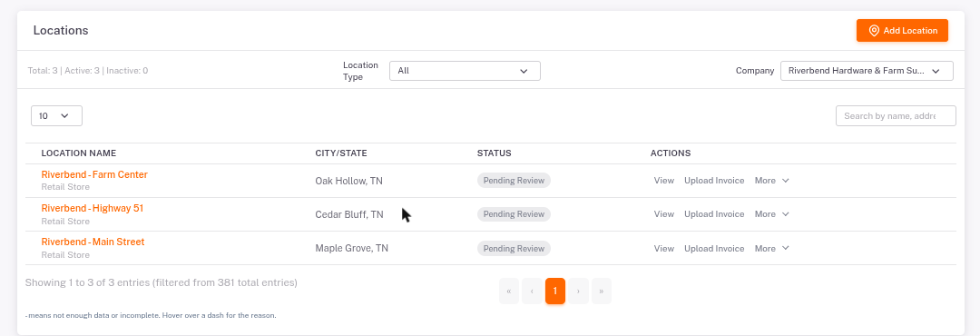Open Riverbend - Farm Center location link
980x336 pixels.
point(94,174)
